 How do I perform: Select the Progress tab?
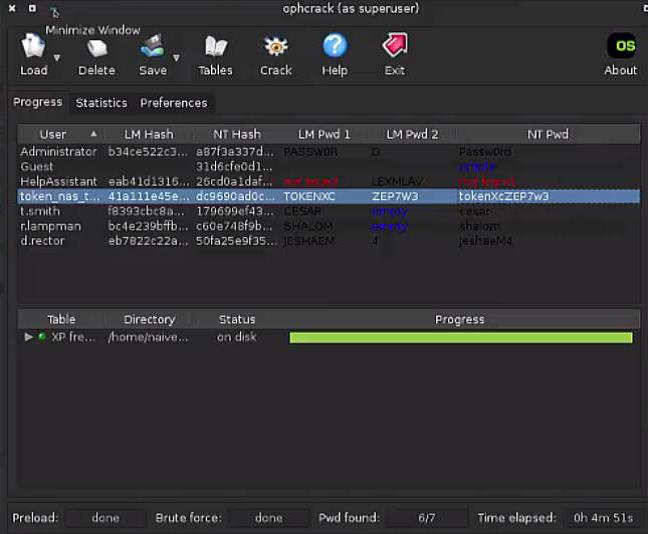(37, 102)
